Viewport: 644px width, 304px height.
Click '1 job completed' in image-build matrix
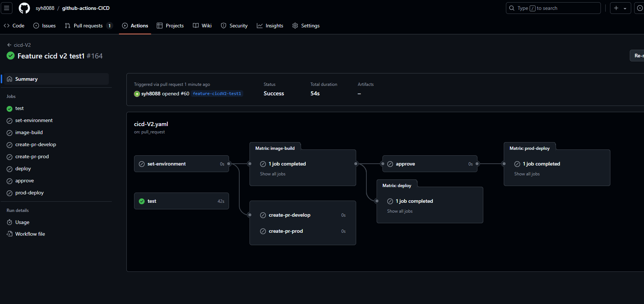click(x=287, y=164)
